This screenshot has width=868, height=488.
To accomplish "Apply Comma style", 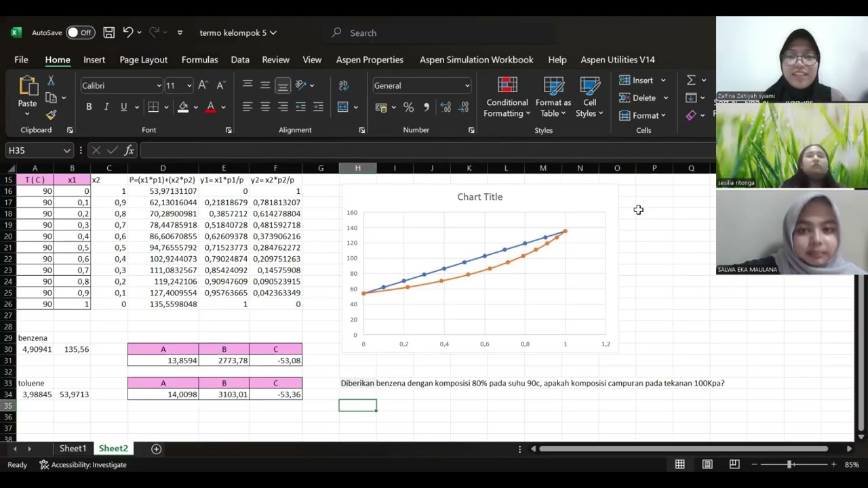I will (426, 107).
